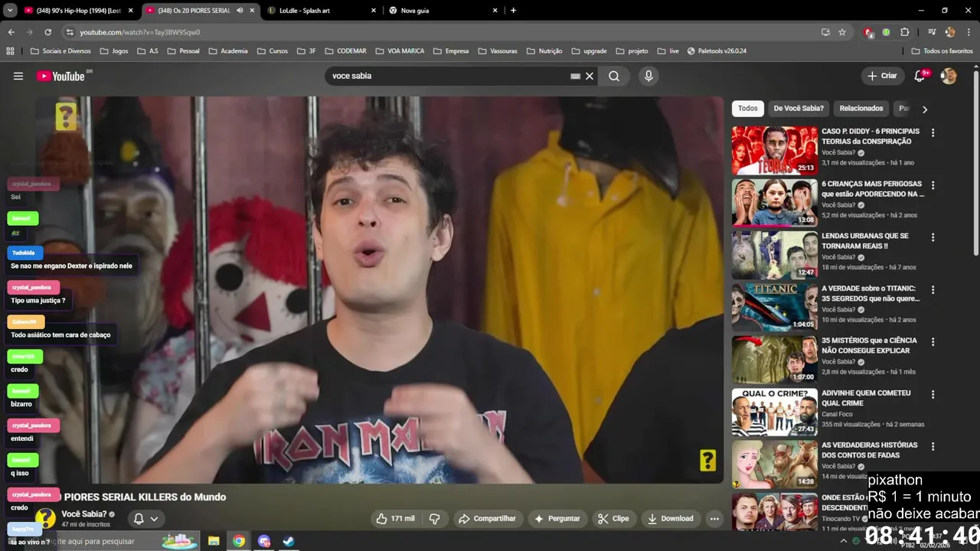The width and height of the screenshot is (980, 551).
Task: Create a clip with Clipe button
Action: tap(613, 518)
